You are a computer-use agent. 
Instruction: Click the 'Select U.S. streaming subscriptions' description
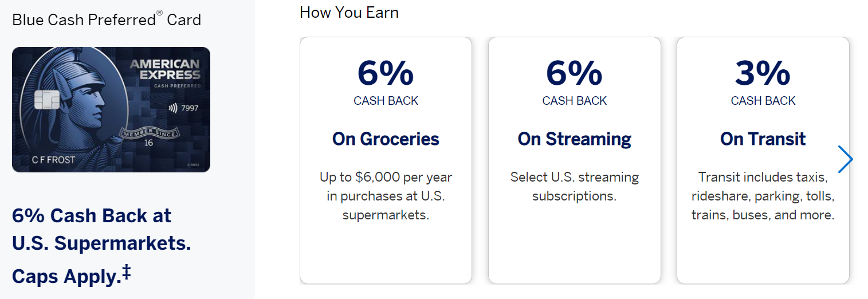pos(574,186)
